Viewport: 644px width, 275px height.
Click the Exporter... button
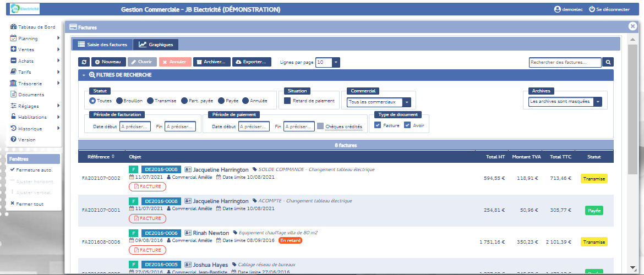[252, 62]
